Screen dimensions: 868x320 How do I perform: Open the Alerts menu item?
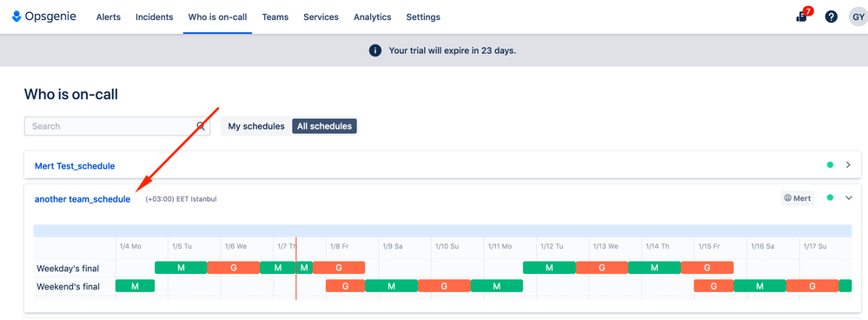tap(109, 17)
